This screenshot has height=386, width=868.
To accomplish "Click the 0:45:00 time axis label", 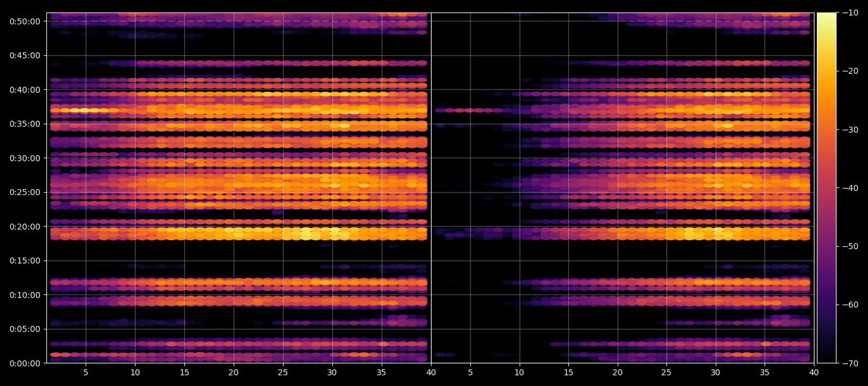I will tap(25, 55).
